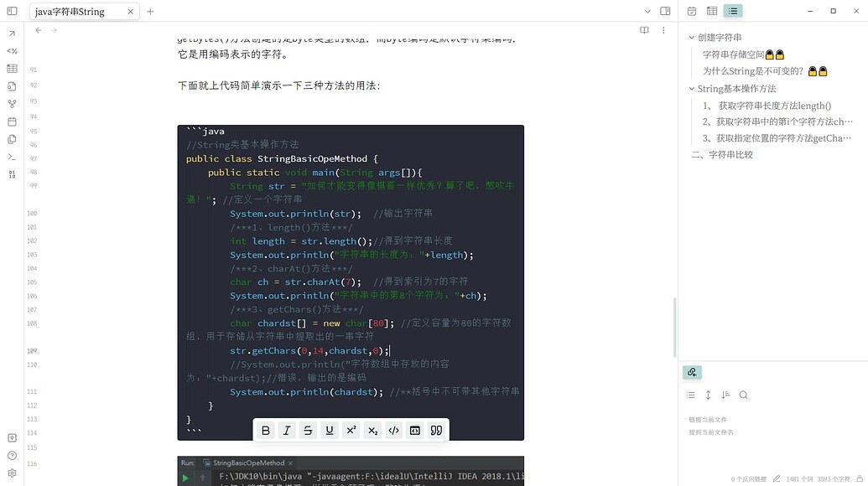Navigate forward with the right arrow

click(54, 30)
